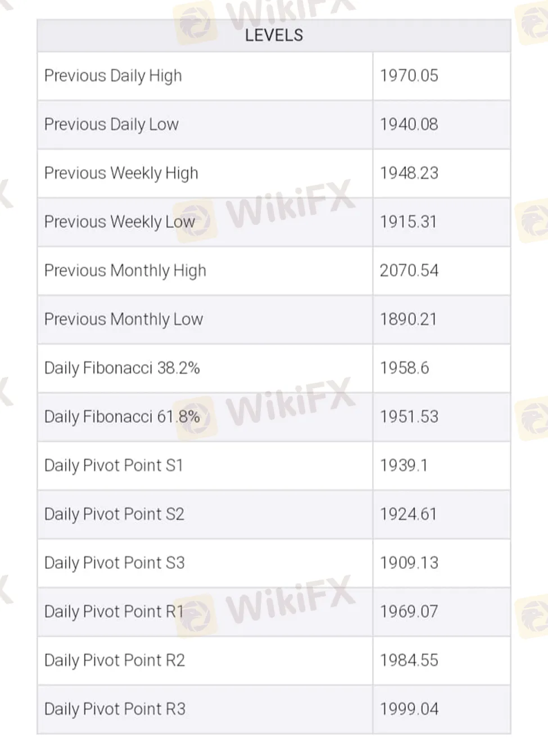The width and height of the screenshot is (548, 756).
Task: Click the 1940.08 value
Action: (x=409, y=124)
